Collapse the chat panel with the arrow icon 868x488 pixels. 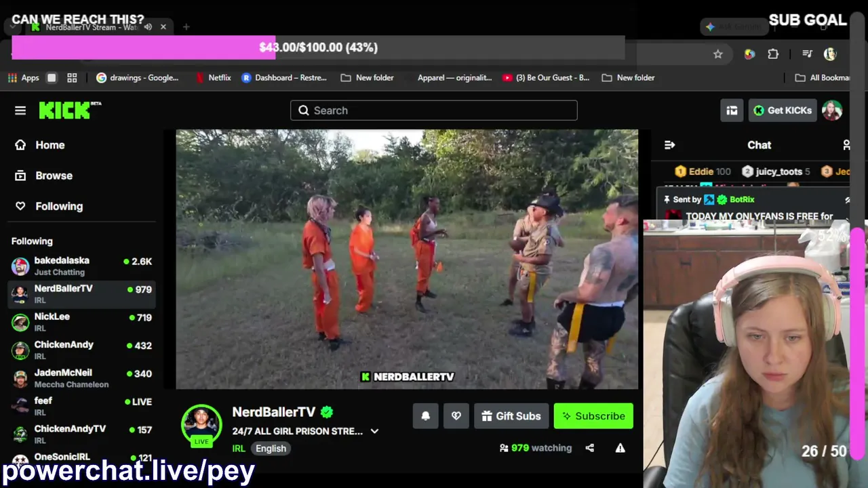click(670, 145)
